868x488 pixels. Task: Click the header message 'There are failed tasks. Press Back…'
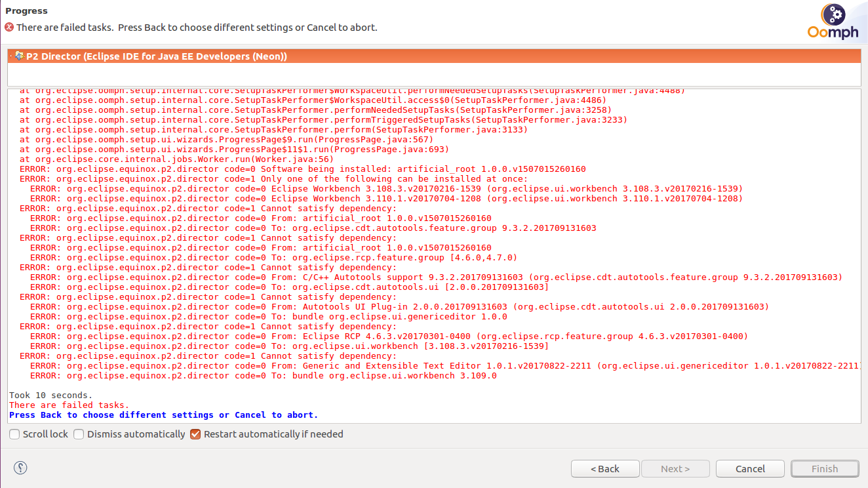point(197,28)
